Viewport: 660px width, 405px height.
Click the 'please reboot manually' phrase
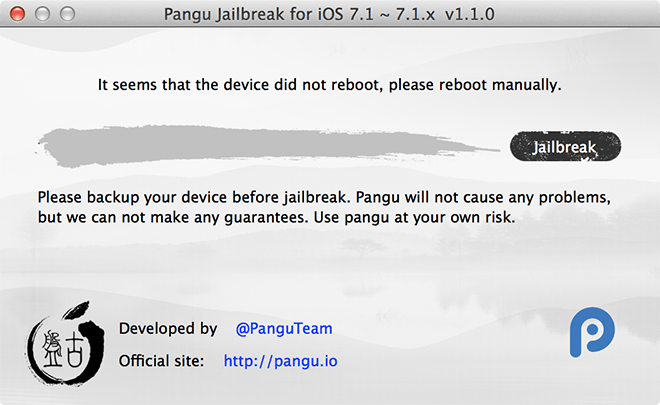[475, 85]
